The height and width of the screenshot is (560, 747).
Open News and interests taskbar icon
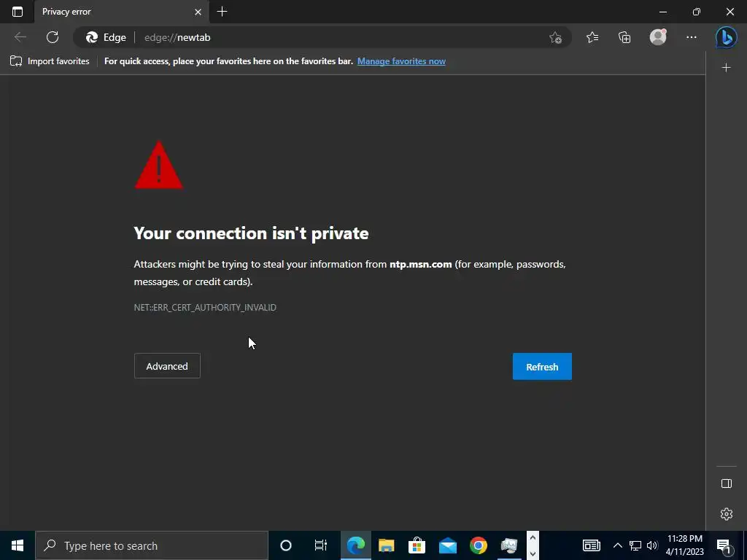click(591, 545)
